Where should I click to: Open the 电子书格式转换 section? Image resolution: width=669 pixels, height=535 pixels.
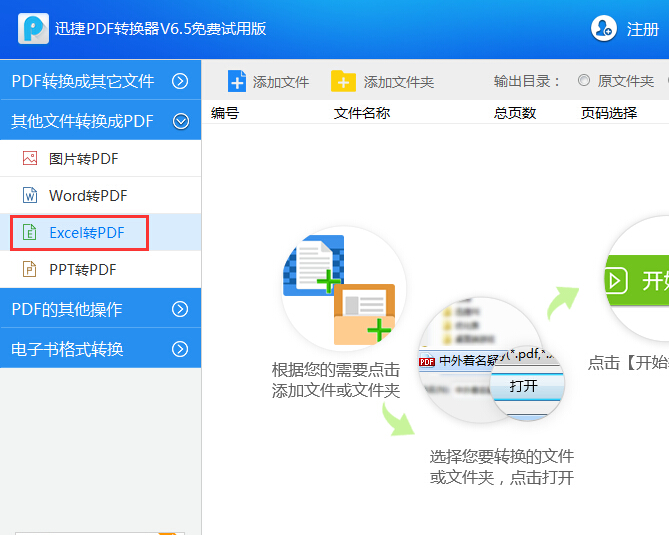tap(101, 348)
